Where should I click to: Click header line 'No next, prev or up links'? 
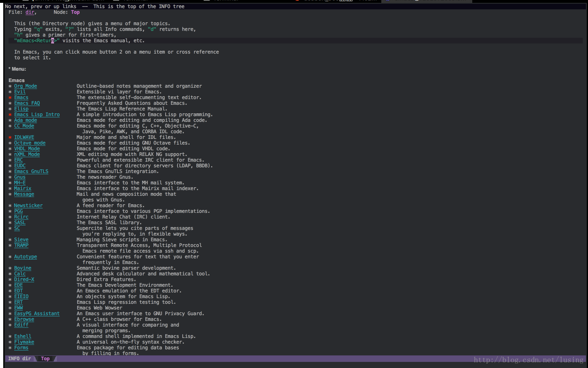click(x=41, y=6)
